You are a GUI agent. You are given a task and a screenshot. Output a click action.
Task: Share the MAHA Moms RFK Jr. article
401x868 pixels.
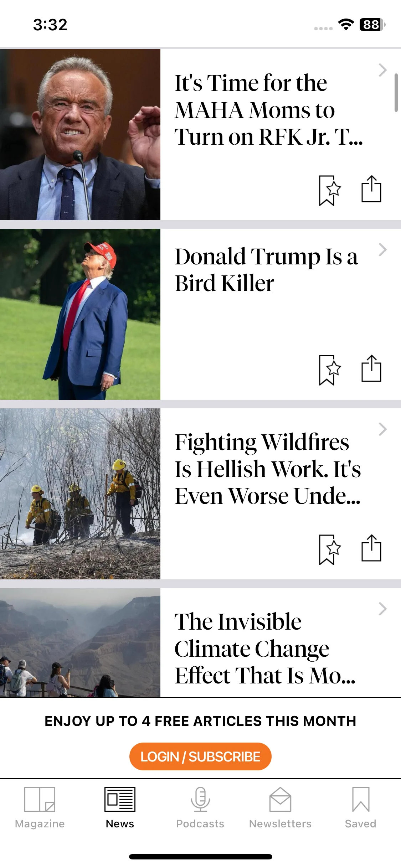[x=371, y=189]
